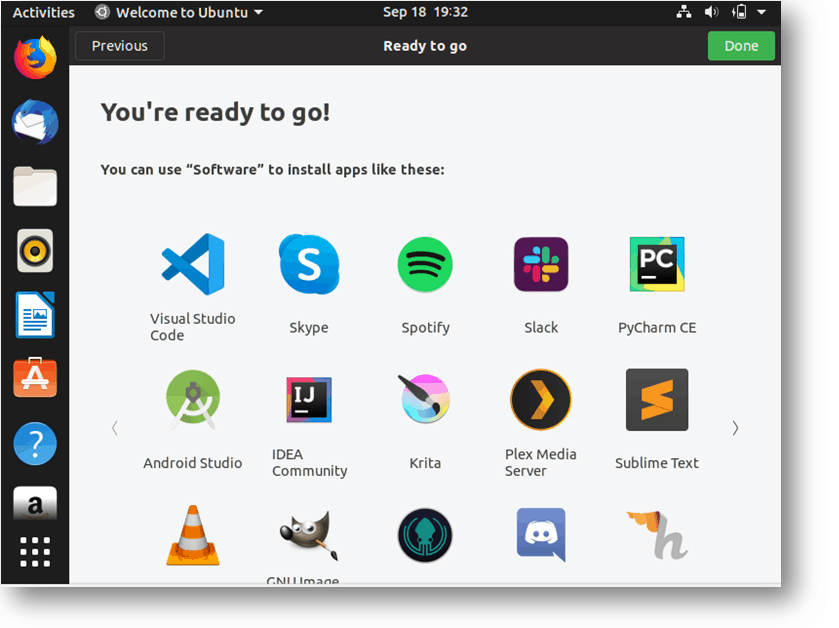This screenshot has width=839, height=628.
Task: Click the "Ready to go" title
Action: pos(425,46)
